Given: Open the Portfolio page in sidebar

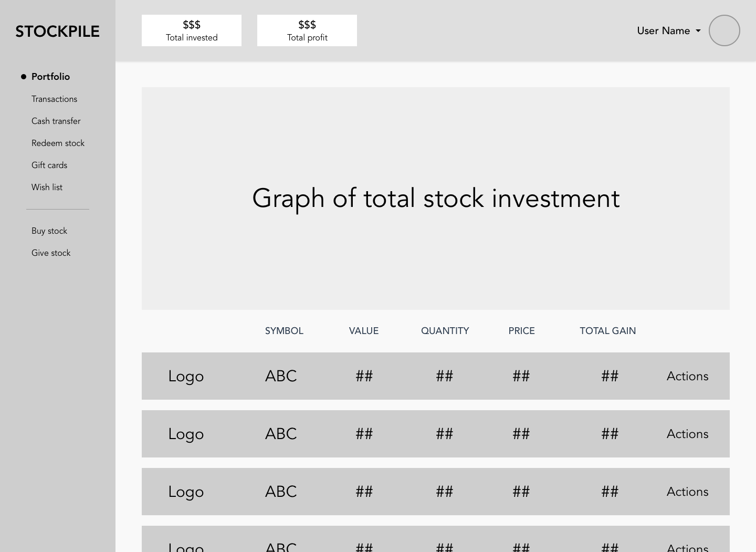Looking at the screenshot, I should coord(50,77).
